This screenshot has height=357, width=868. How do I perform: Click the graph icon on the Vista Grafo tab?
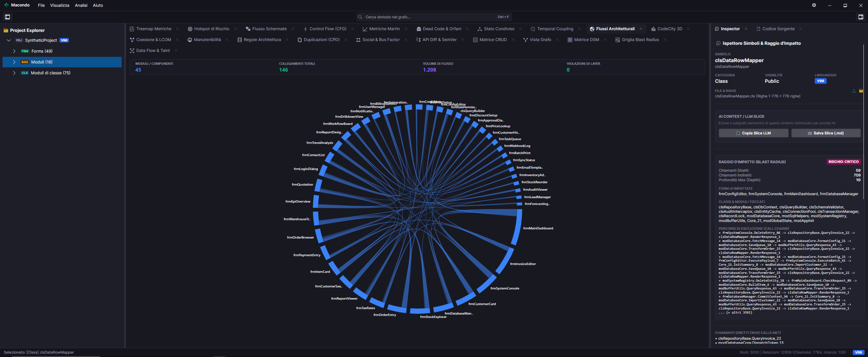click(x=525, y=40)
